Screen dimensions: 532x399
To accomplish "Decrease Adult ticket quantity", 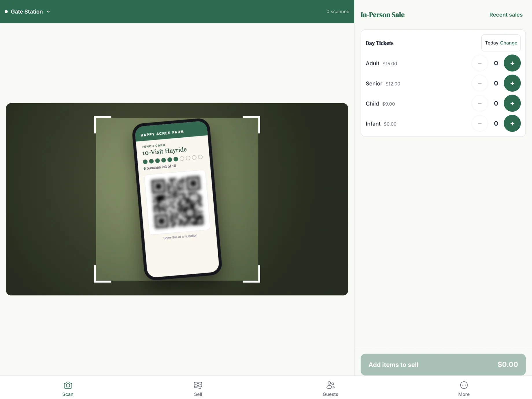I will [x=480, y=63].
